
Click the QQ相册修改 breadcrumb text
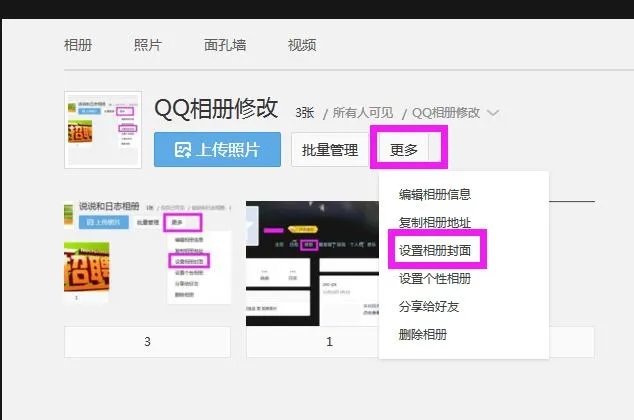coord(446,113)
